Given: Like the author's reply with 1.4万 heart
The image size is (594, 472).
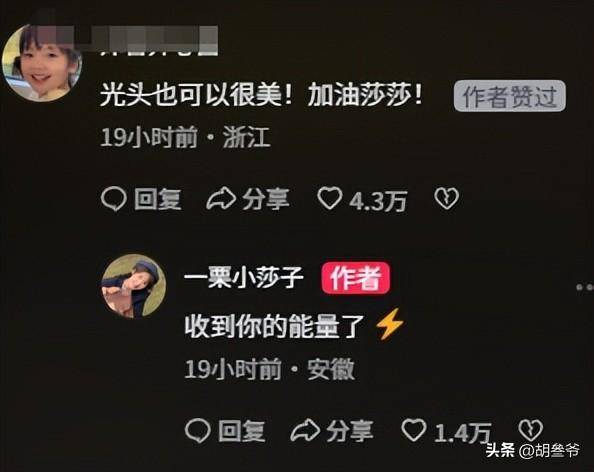Looking at the screenshot, I should (413, 430).
